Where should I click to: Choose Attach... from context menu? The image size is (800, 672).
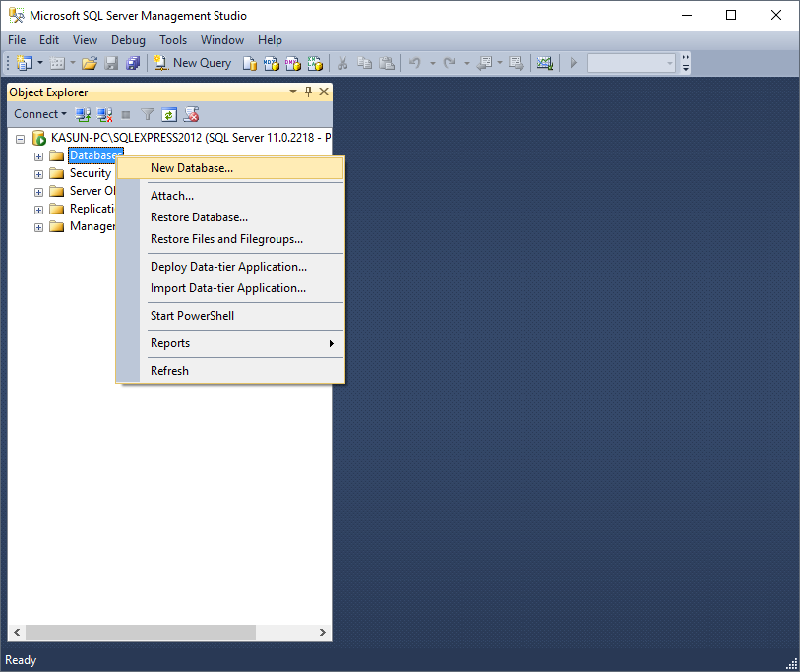point(230,196)
